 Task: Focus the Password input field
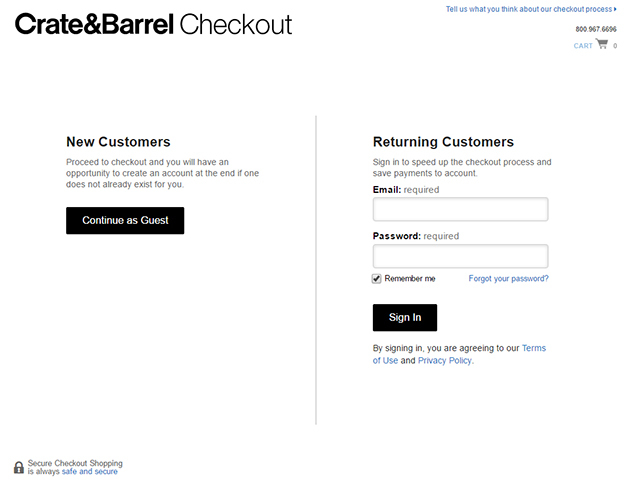460,256
